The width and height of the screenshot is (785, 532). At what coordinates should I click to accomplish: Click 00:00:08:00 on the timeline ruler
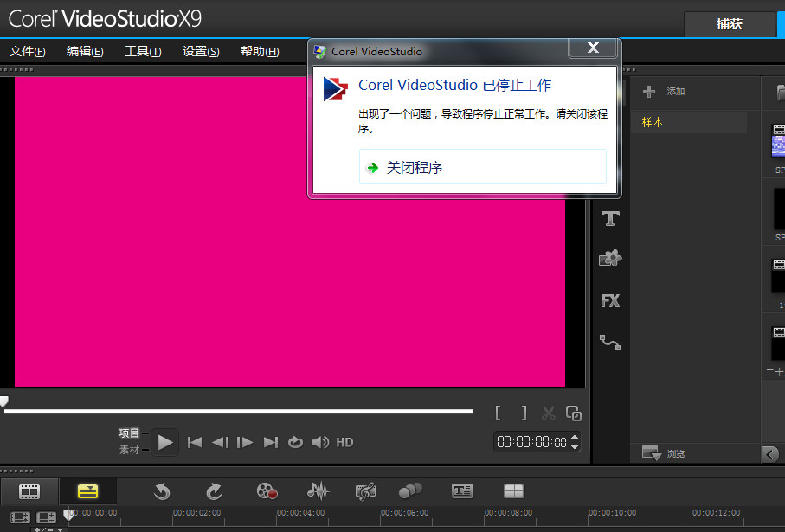508,513
